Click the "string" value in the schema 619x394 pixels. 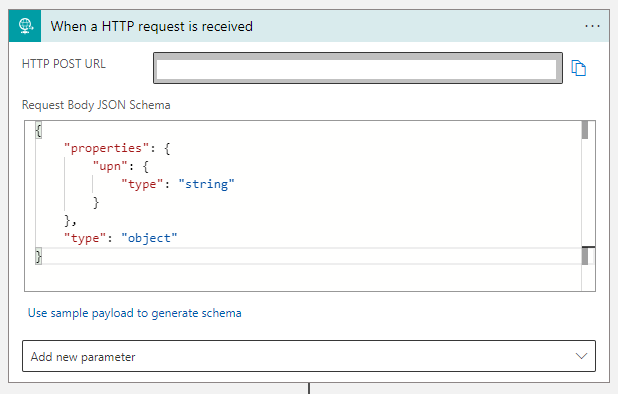206,184
